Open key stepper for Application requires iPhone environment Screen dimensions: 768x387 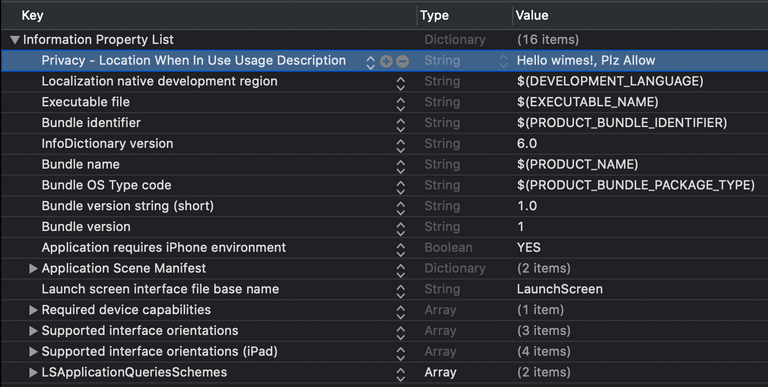[x=401, y=249]
